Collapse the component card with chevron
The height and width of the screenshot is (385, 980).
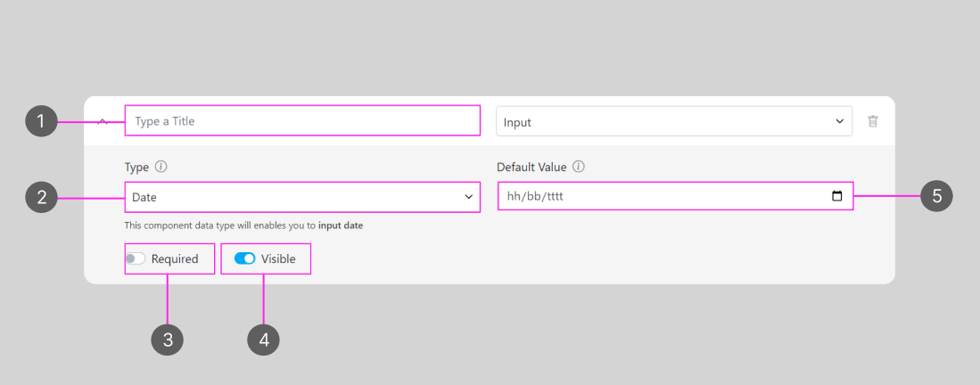(103, 121)
